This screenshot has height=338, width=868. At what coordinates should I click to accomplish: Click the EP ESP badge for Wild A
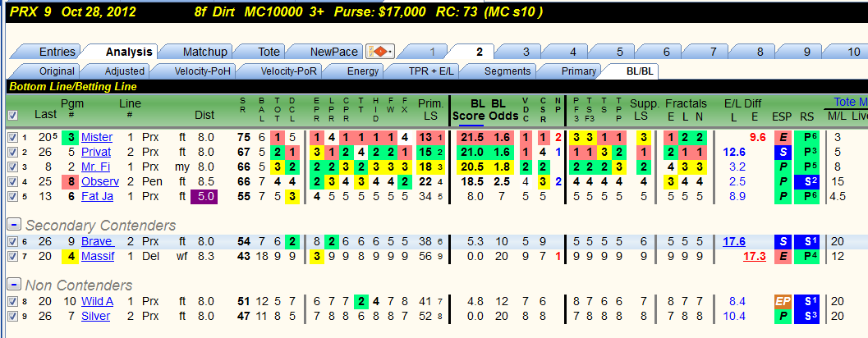783,301
